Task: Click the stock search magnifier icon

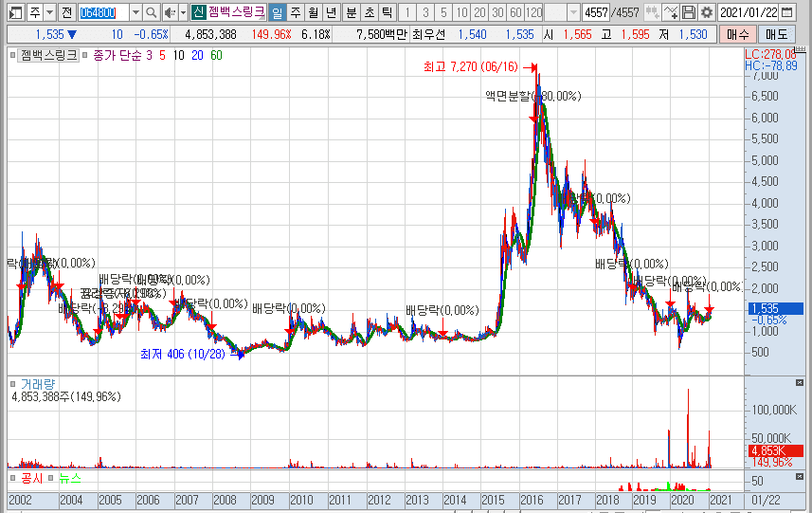Action: tap(152, 12)
